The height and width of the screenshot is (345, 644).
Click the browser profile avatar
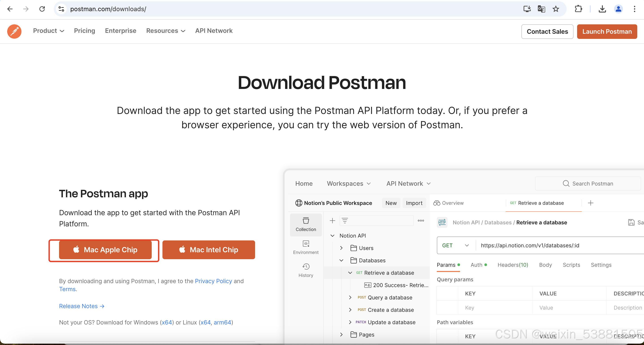pyautogui.click(x=618, y=9)
